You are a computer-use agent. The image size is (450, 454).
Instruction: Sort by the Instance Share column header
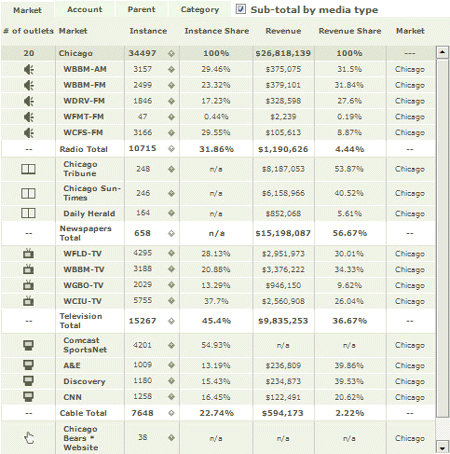click(217, 31)
